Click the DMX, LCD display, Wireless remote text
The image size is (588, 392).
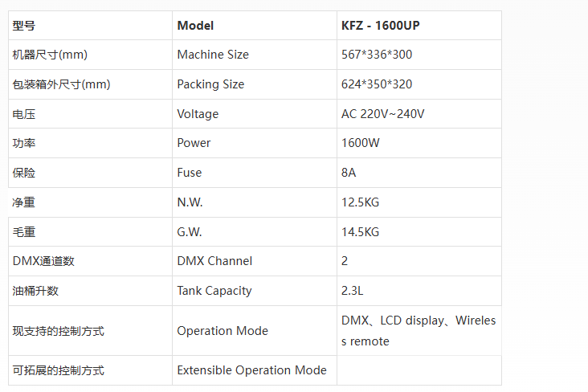418,331
